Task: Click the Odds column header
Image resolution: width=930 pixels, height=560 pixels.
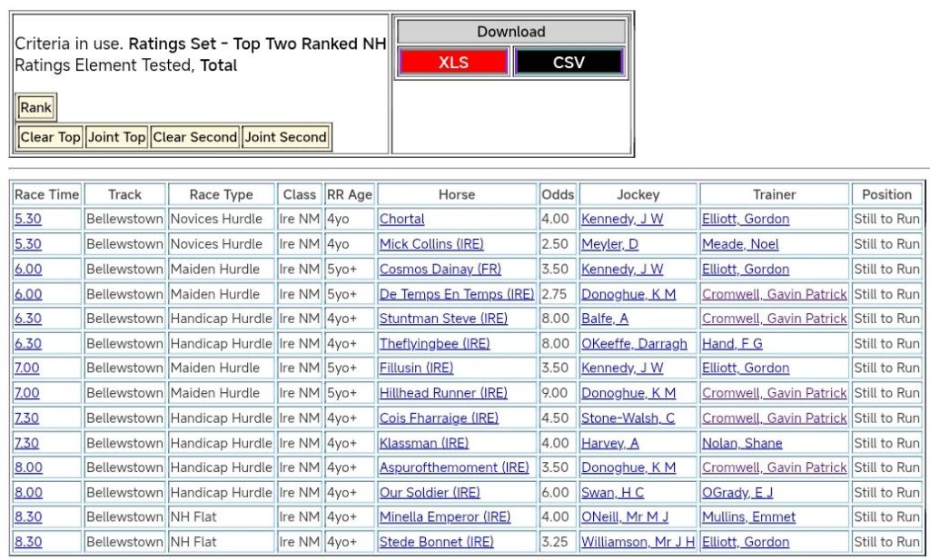Action: pos(558,194)
